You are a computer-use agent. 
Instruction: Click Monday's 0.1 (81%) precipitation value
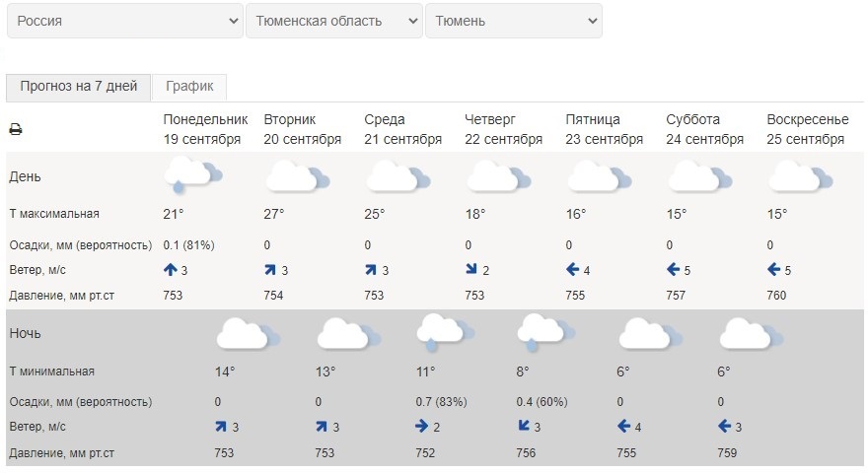(x=188, y=244)
